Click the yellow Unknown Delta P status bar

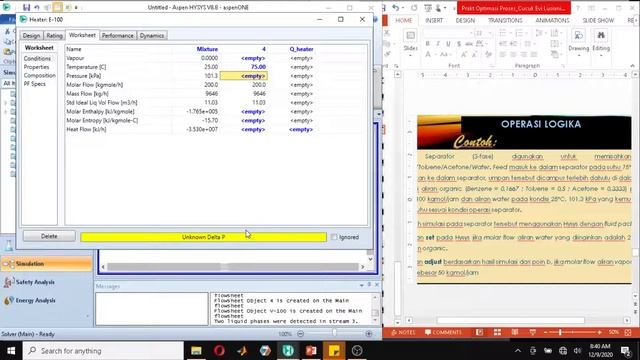point(203,237)
